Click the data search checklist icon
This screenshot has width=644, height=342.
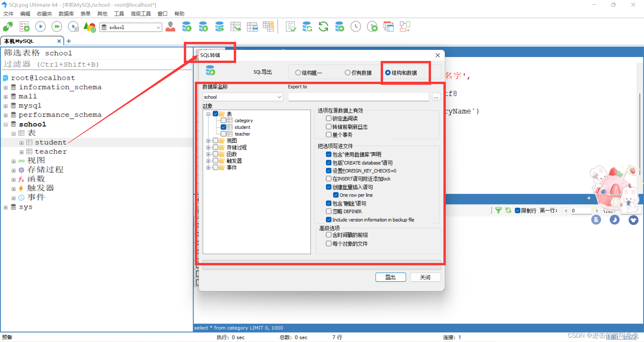(x=290, y=26)
